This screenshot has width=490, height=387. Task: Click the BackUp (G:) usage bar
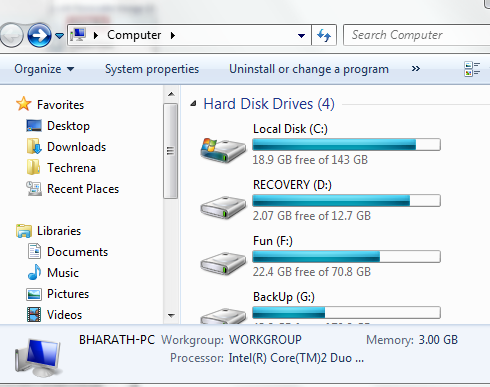[x=346, y=313]
